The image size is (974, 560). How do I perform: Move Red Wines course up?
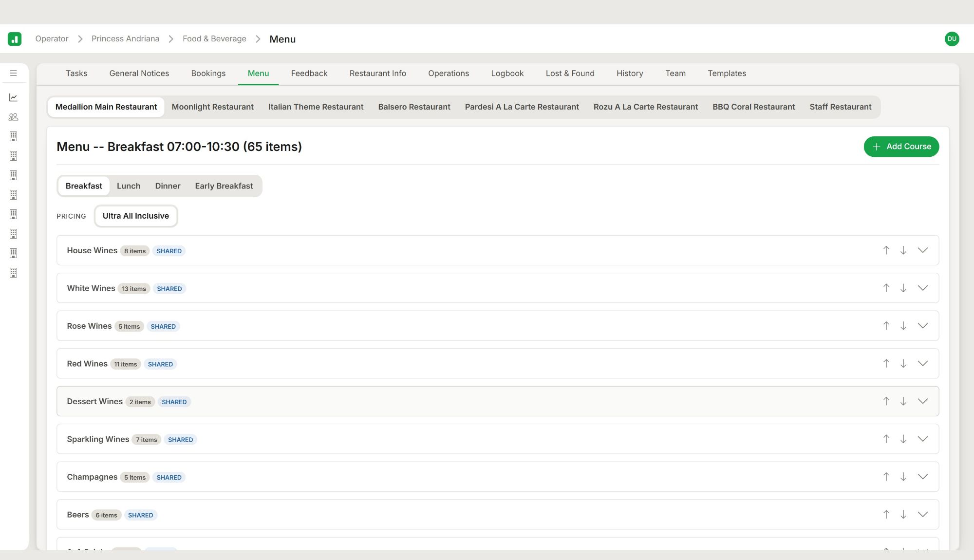[886, 363]
